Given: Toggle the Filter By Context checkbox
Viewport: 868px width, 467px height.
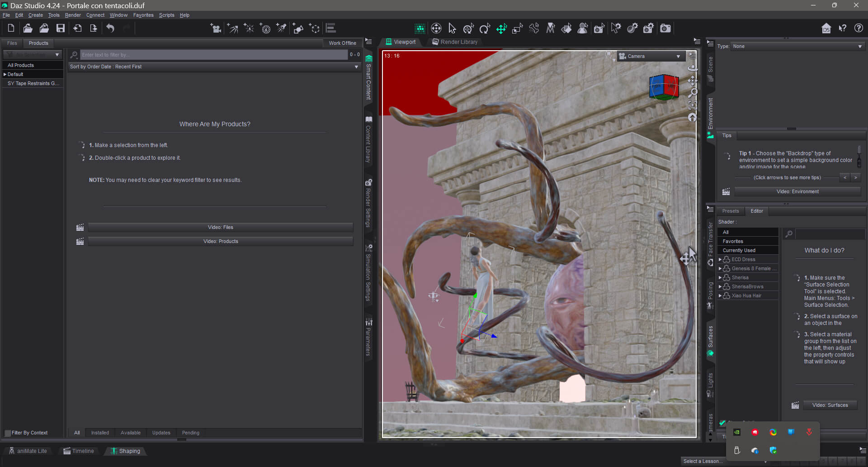Looking at the screenshot, I should tap(7, 433).
